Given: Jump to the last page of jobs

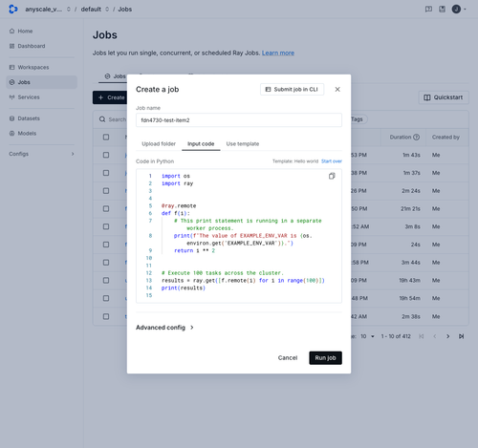Looking at the screenshot, I should (x=461, y=336).
